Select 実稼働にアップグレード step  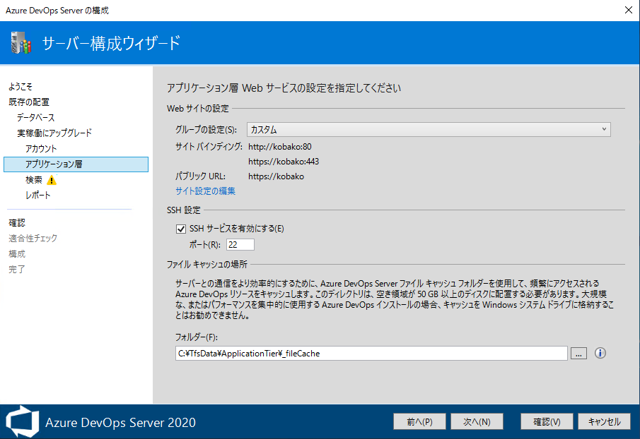54,133
